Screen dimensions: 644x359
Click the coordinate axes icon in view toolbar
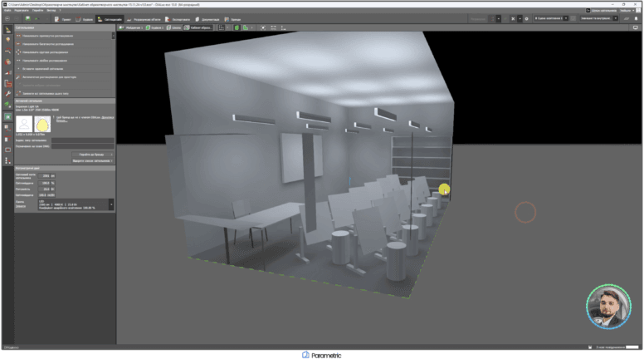tap(222, 27)
